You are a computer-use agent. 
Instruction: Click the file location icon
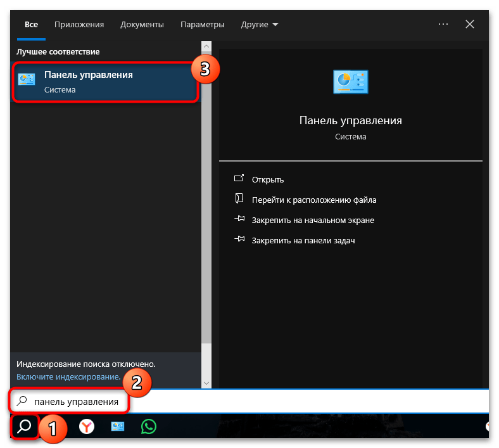239,199
